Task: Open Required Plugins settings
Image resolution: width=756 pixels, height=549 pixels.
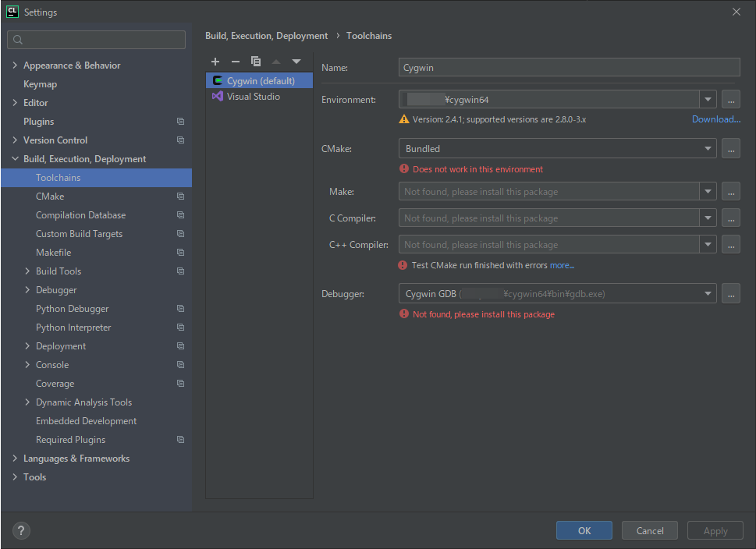Action: point(70,440)
